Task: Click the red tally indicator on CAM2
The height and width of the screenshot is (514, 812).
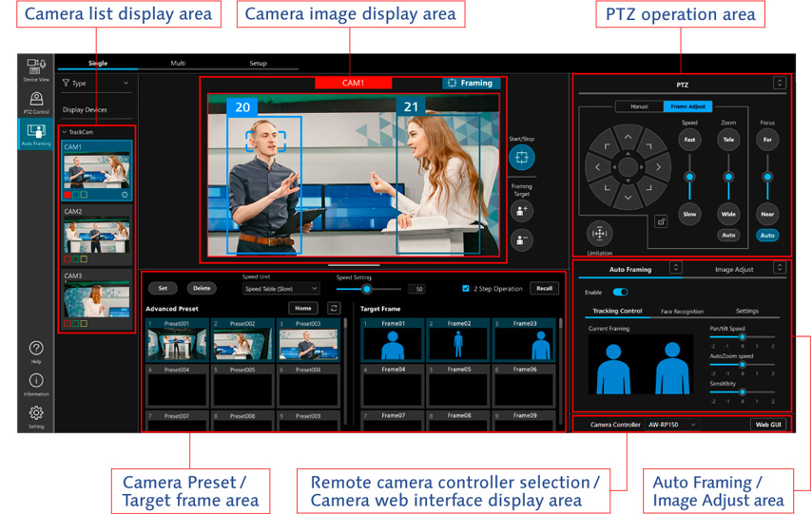Action: 68,258
